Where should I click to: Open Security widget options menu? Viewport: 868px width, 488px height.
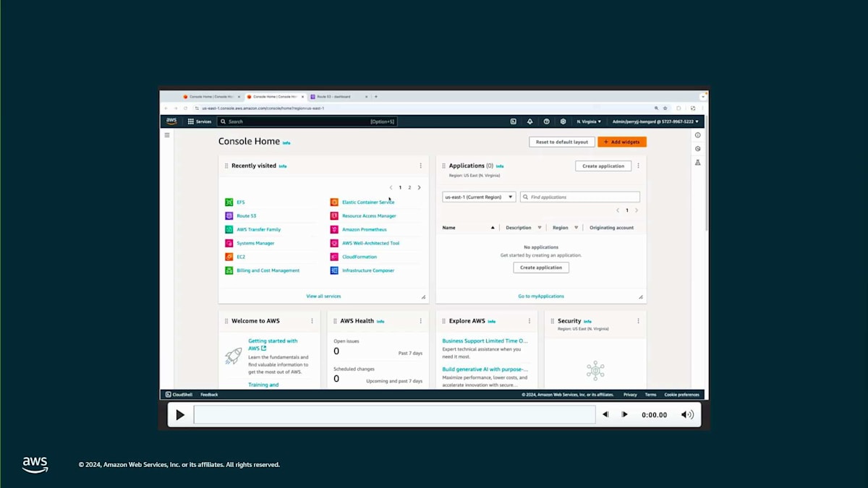coord(638,321)
